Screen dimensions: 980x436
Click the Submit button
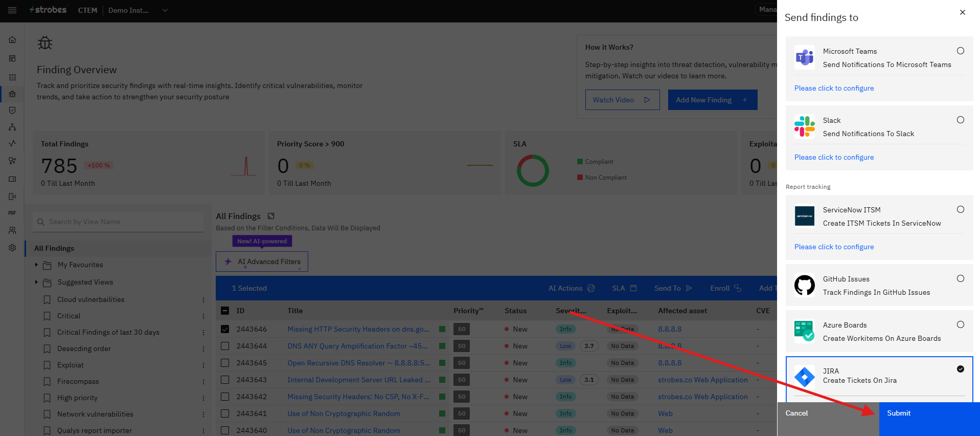(929, 419)
